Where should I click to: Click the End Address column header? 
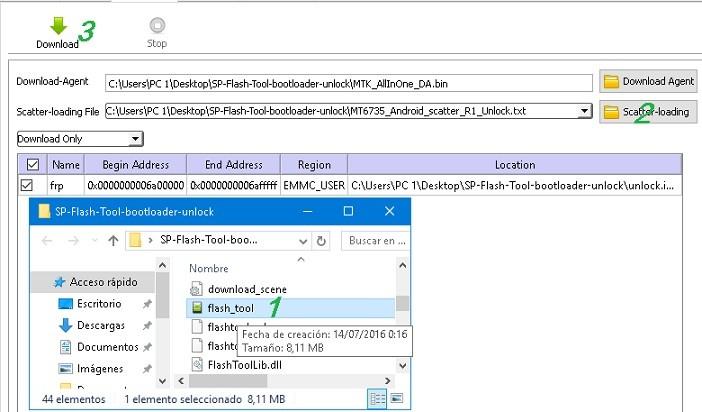[x=233, y=165]
